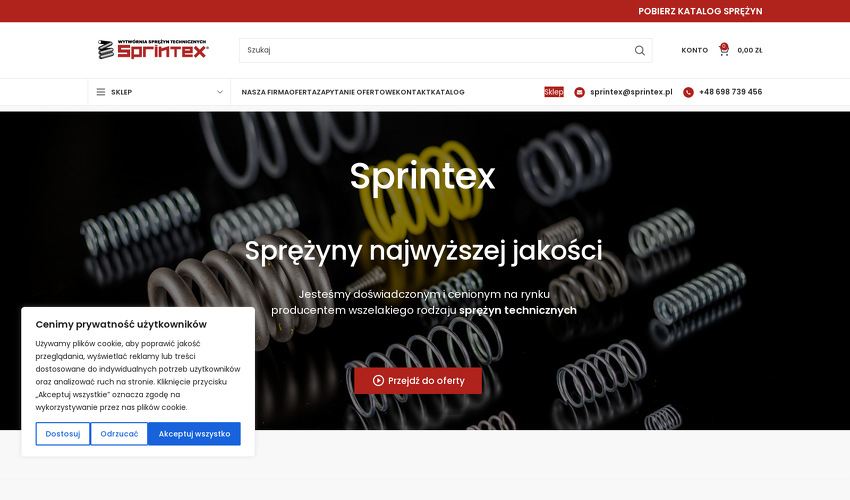Click the red phone icon
Viewport: 850px width, 500px height.
coord(688,92)
